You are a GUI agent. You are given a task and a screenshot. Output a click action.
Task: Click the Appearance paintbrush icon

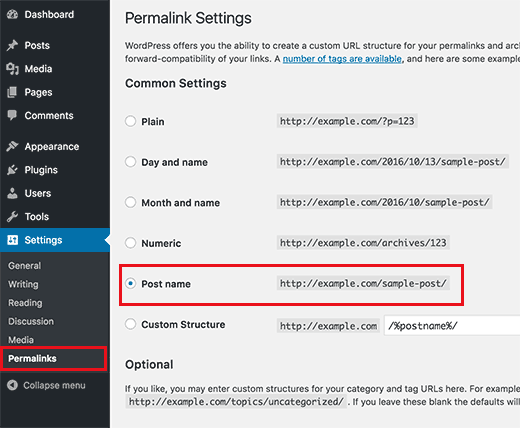(x=12, y=146)
